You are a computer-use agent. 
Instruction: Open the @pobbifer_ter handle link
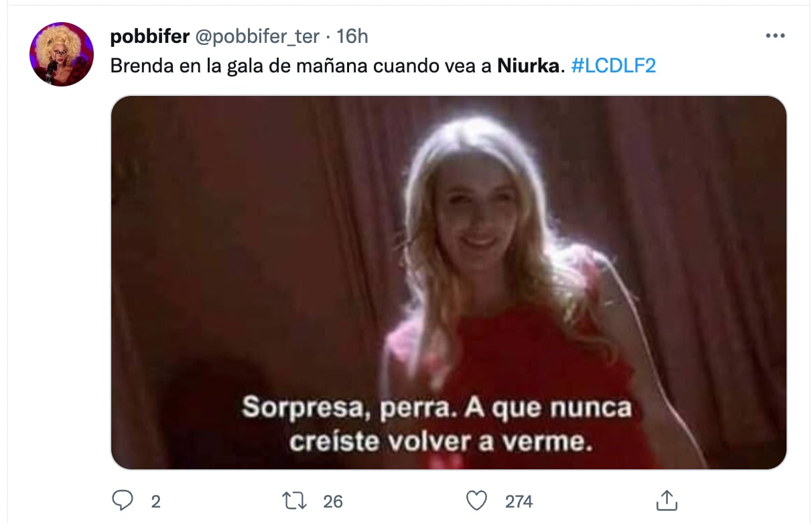pos(257,36)
